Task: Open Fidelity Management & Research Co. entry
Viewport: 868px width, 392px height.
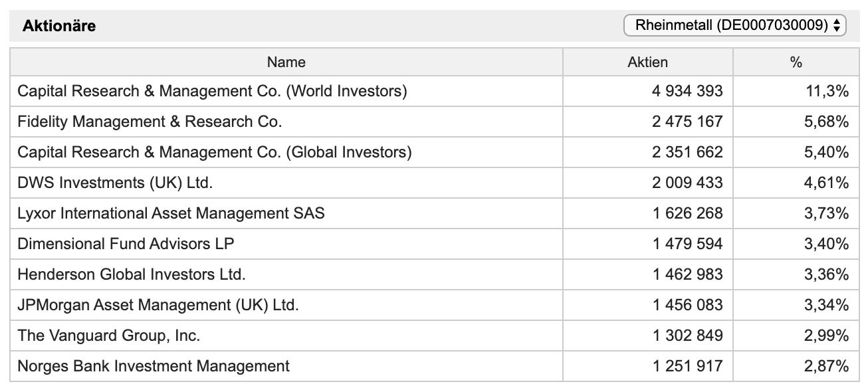Action: coord(150,122)
